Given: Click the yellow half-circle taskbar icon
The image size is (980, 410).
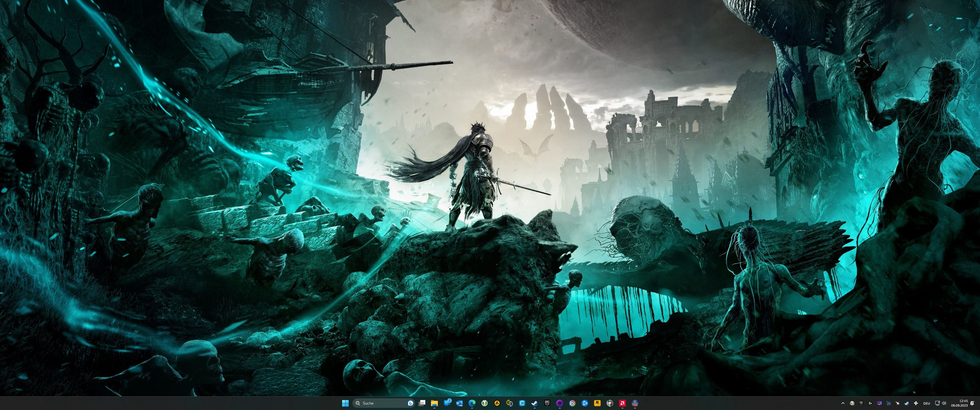Looking at the screenshot, I should 509,403.
